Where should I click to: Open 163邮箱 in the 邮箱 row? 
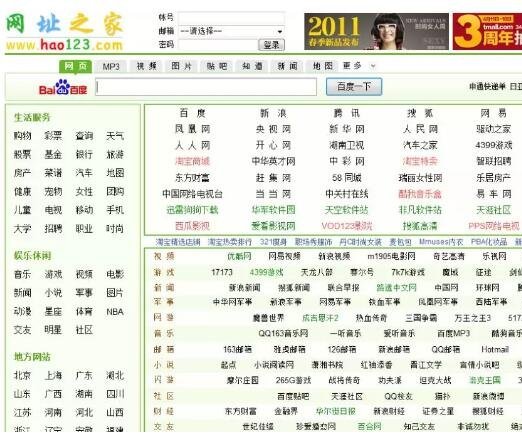237,350
